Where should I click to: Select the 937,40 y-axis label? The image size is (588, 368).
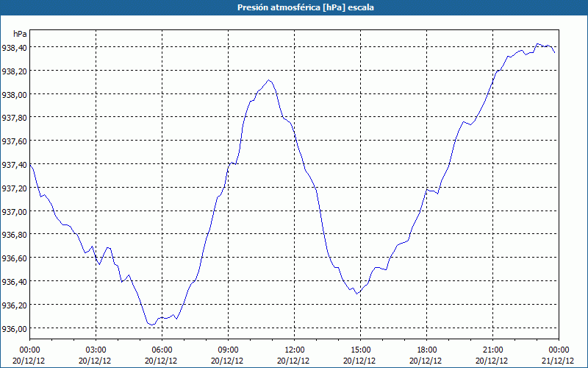click(x=14, y=165)
